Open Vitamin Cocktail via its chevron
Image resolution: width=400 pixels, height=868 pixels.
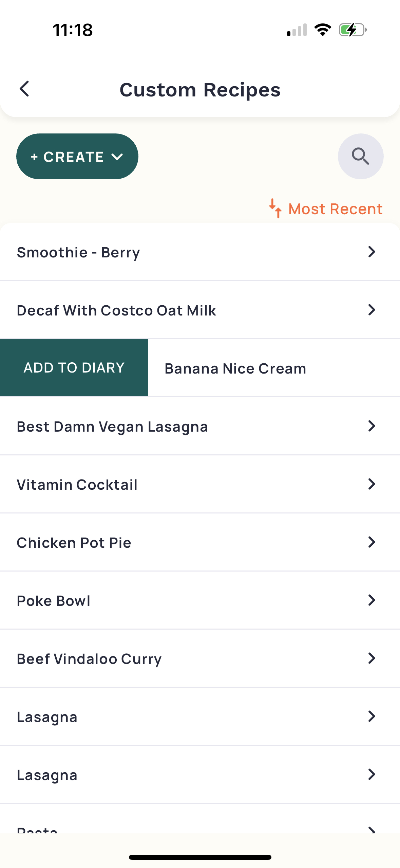pos(372,484)
